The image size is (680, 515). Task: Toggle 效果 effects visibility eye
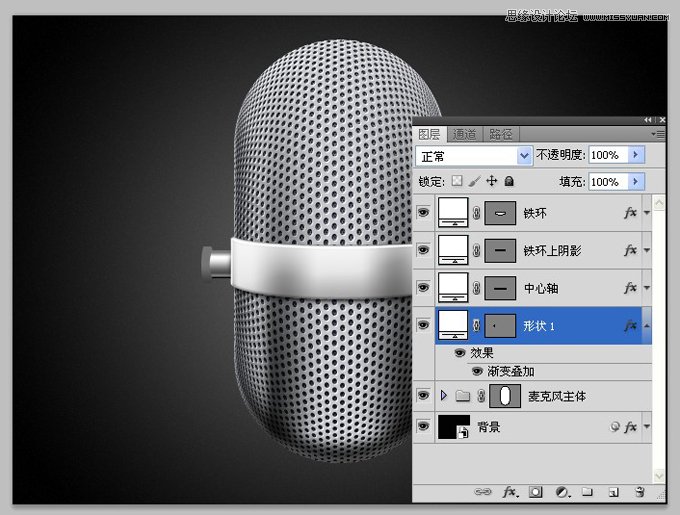[460, 353]
